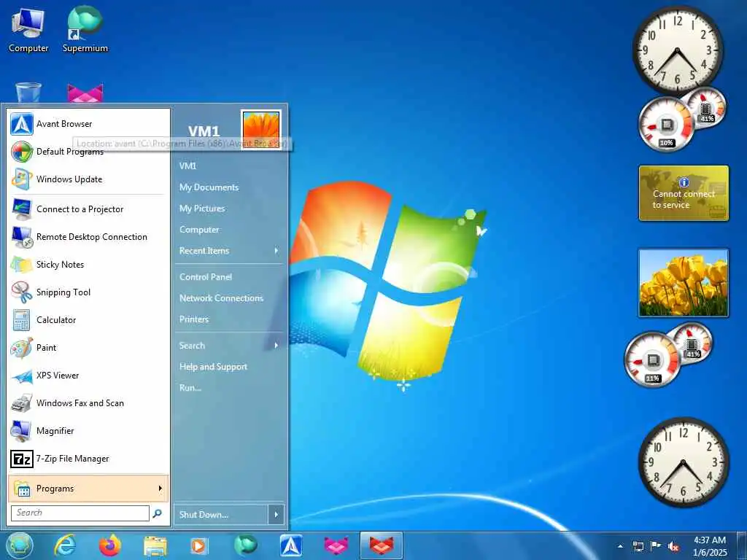Launch the Snipping Tool

pos(88,292)
